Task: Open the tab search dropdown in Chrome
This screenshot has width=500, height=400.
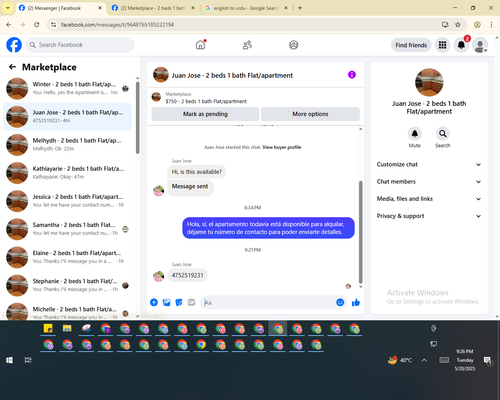Action: (x=8, y=8)
